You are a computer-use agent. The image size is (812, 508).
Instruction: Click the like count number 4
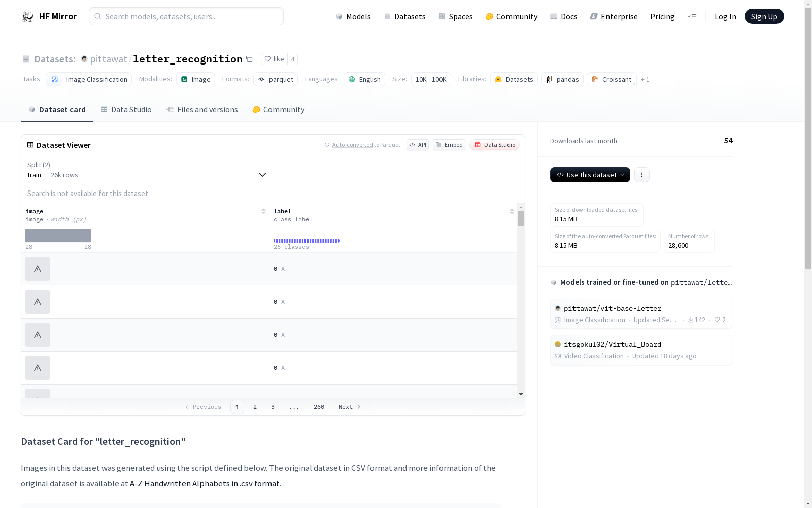click(x=293, y=59)
